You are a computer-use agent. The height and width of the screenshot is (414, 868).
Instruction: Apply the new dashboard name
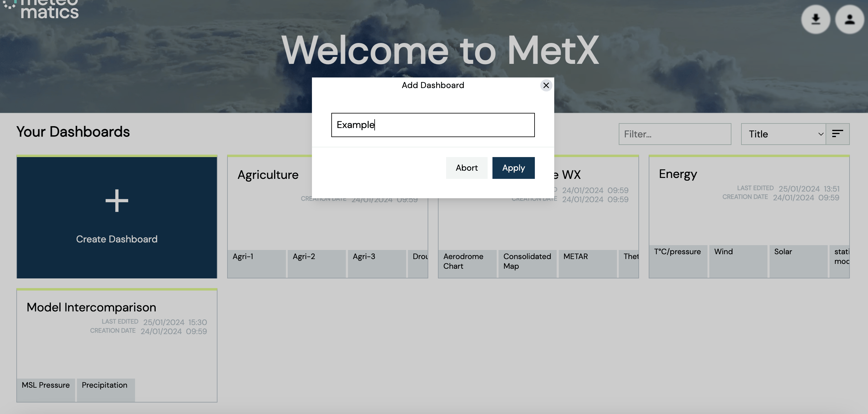pos(513,168)
